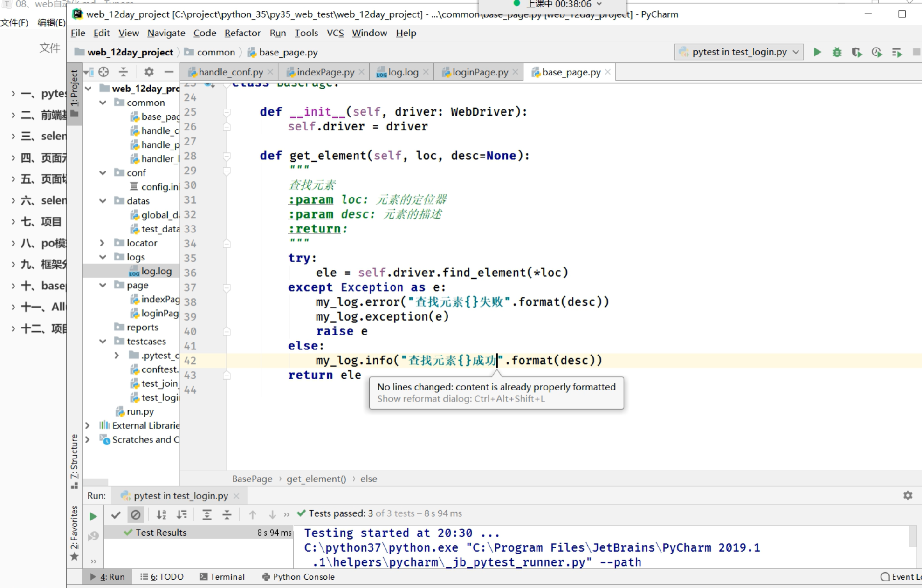Click console output vertical scrollbar
The width and height of the screenshot is (922, 588).
pos(913,537)
